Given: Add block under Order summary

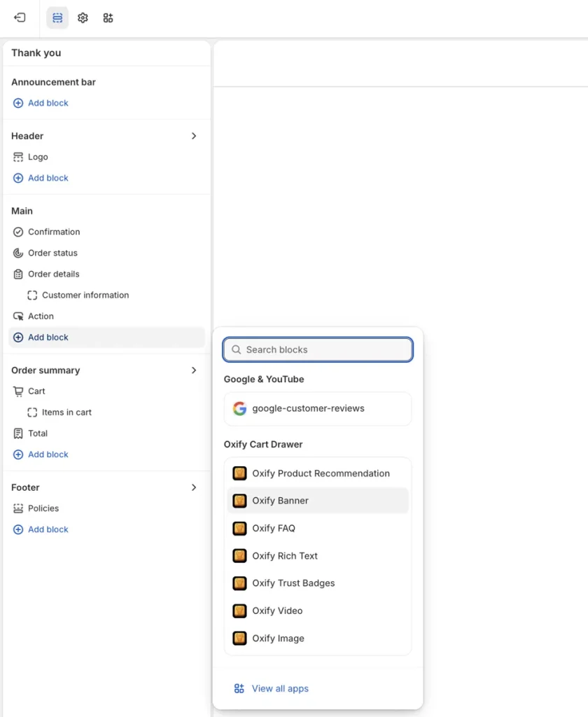Looking at the screenshot, I should point(41,454).
